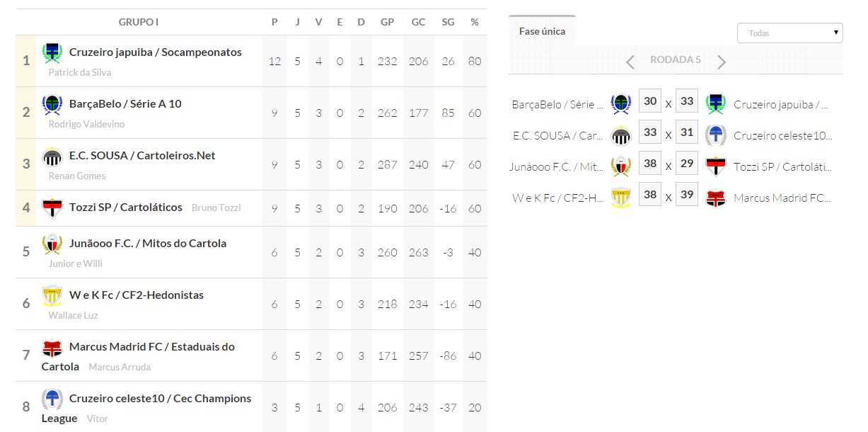Click BarçaBelo team crest in standings table
868x432 pixels.
[x=52, y=105]
